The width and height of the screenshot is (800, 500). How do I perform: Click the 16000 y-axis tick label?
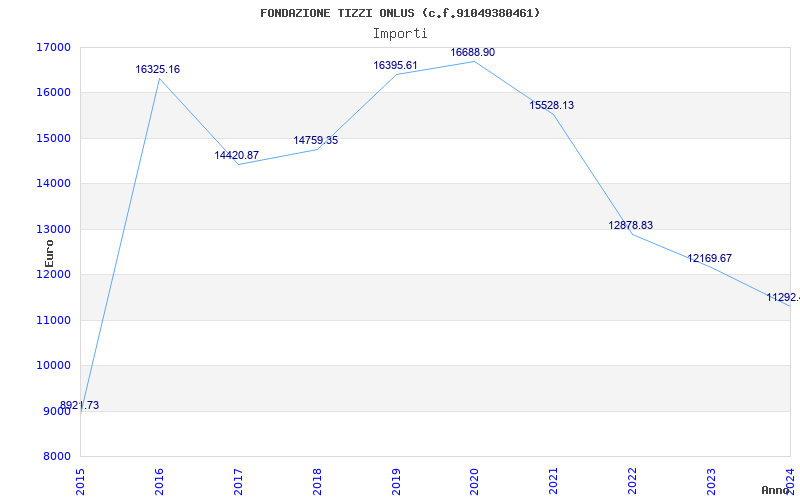53,93
